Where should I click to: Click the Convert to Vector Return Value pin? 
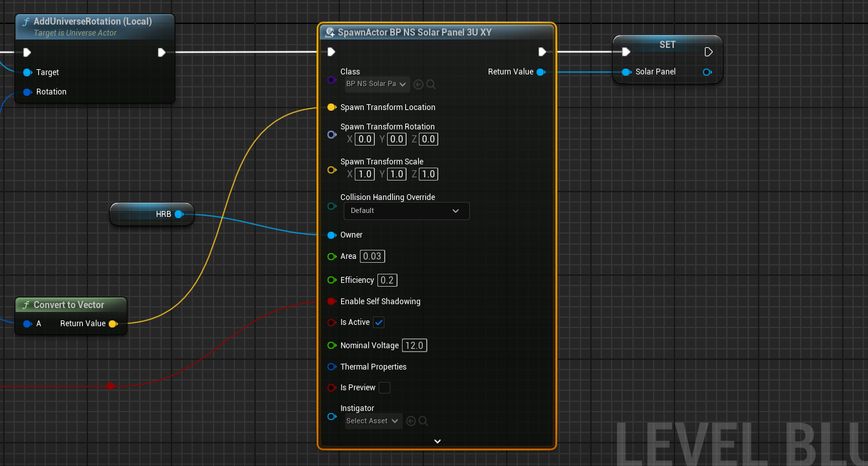click(113, 324)
